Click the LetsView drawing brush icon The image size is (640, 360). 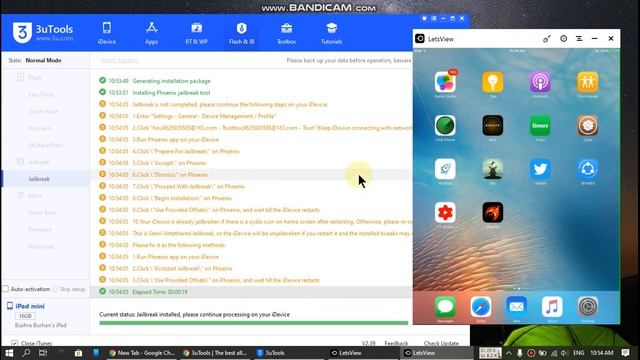pos(547,39)
